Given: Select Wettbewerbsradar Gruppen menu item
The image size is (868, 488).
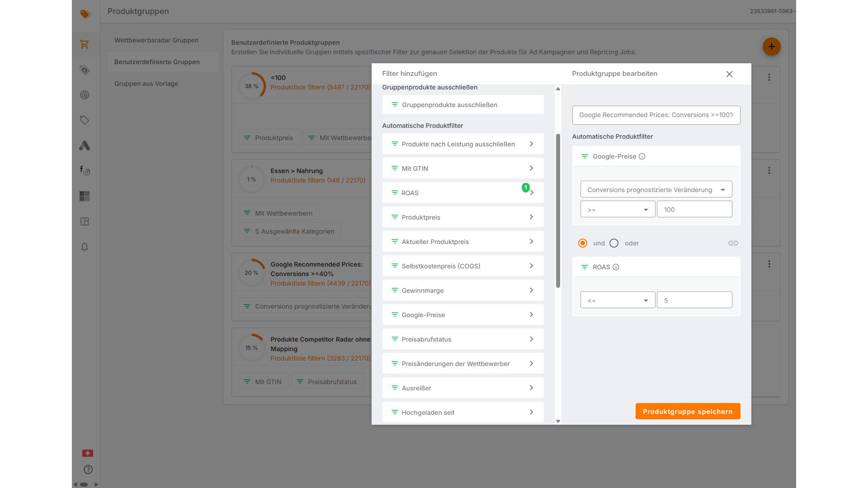Looking at the screenshot, I should click(163, 40).
